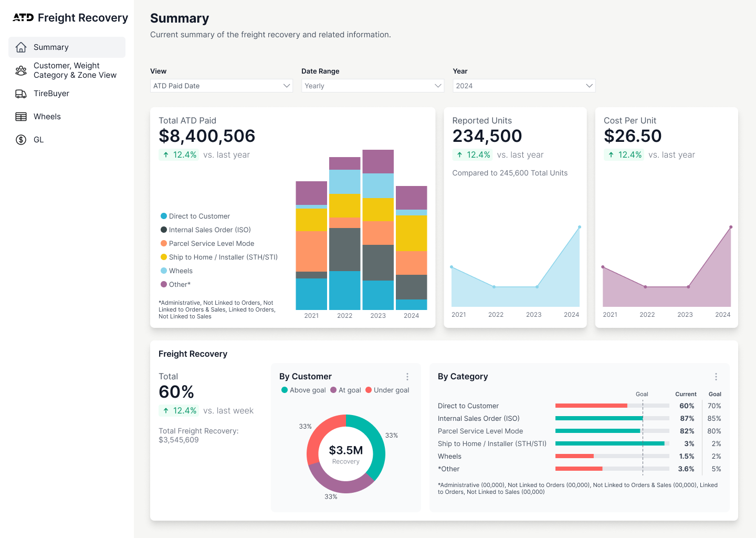Click the Direct to Customer progress bar
This screenshot has height=538, width=756.
(612, 406)
